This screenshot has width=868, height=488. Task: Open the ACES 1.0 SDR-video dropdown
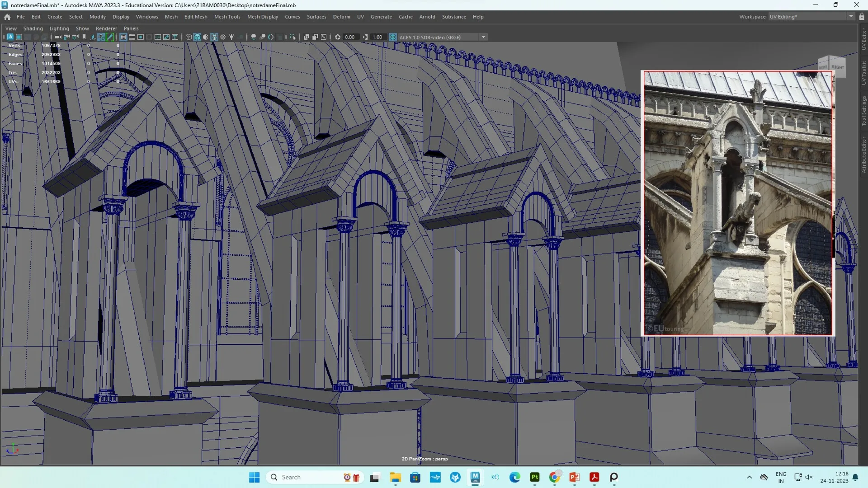point(483,37)
